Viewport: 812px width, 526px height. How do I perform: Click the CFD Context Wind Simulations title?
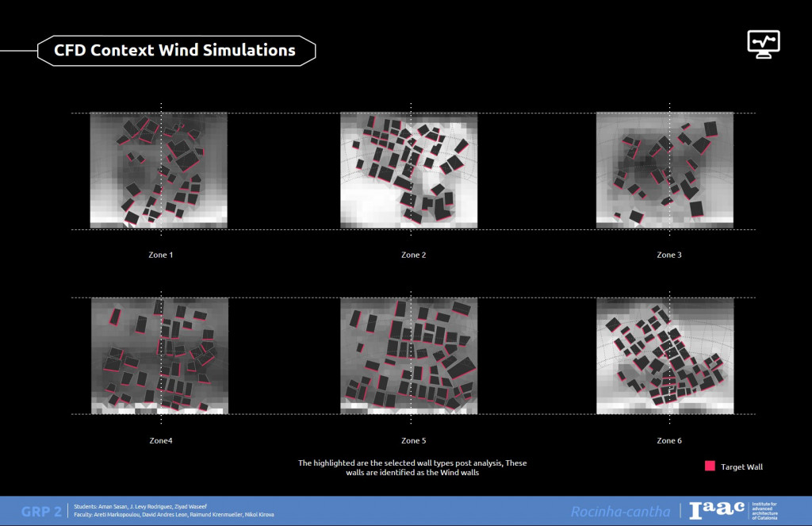[x=175, y=51]
